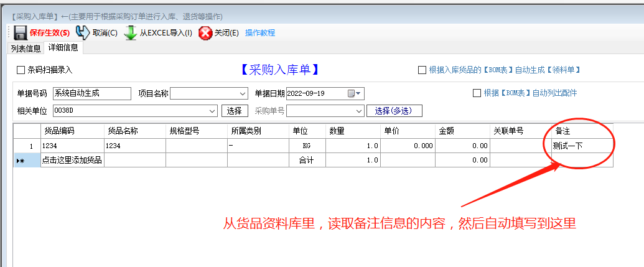This screenshot has width=644, height=267.
Task: Click the 数量 column header
Action: [x=353, y=131]
